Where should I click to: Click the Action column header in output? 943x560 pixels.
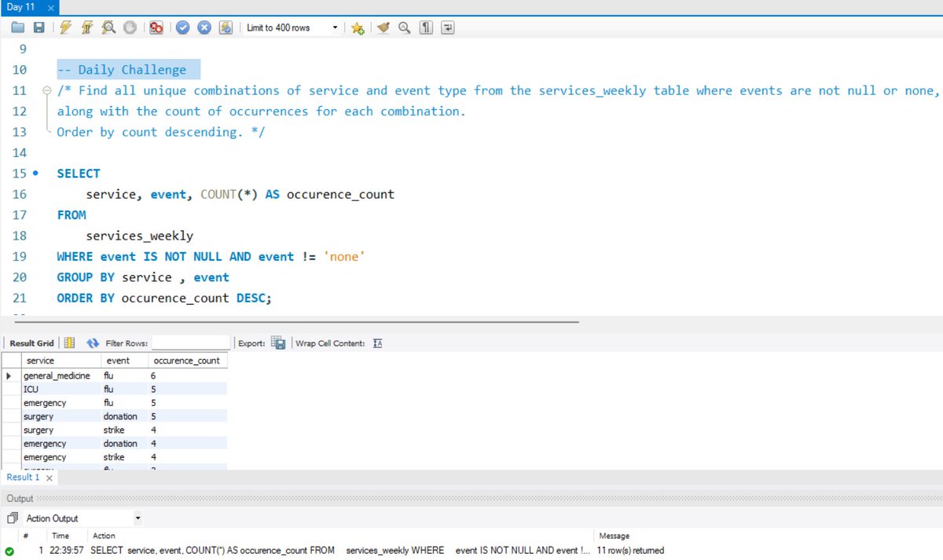point(104,536)
